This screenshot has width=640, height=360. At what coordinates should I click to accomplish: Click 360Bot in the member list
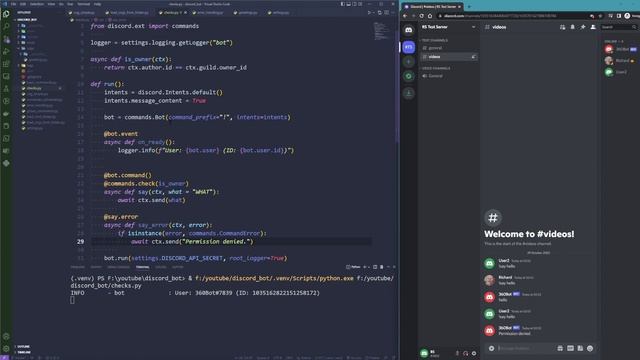click(x=620, y=49)
